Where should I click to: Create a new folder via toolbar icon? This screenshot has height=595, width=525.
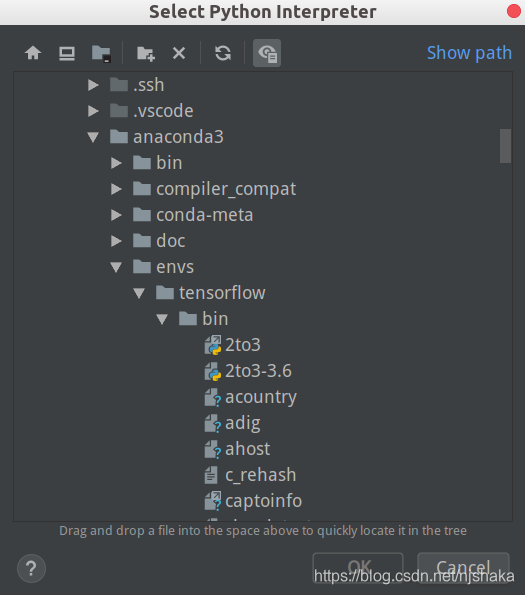pyautogui.click(x=146, y=54)
